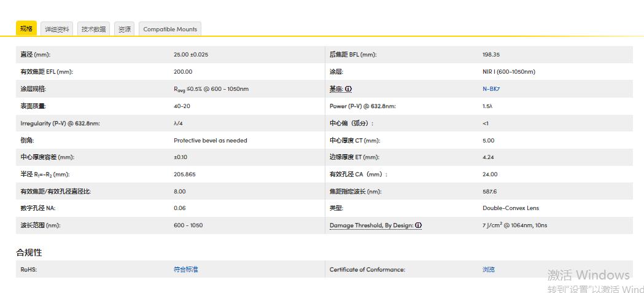Switch to the 规格 tab
Screen dimensions: 644x293
26,29
